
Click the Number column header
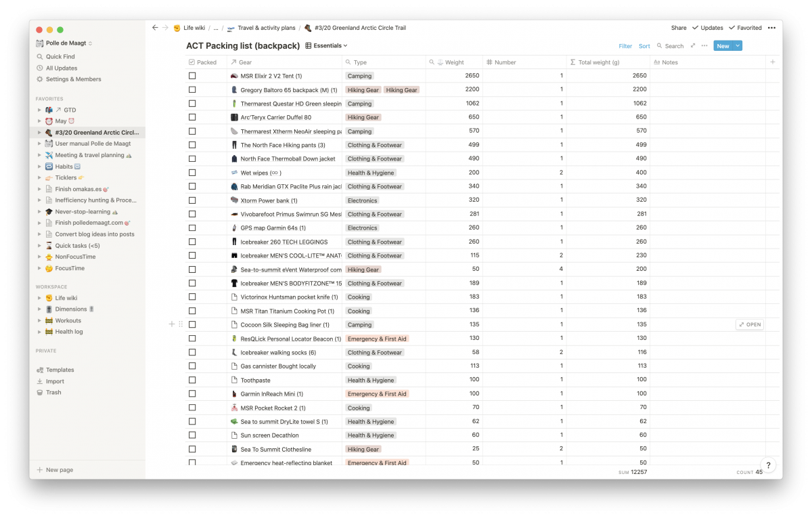[x=524, y=62]
